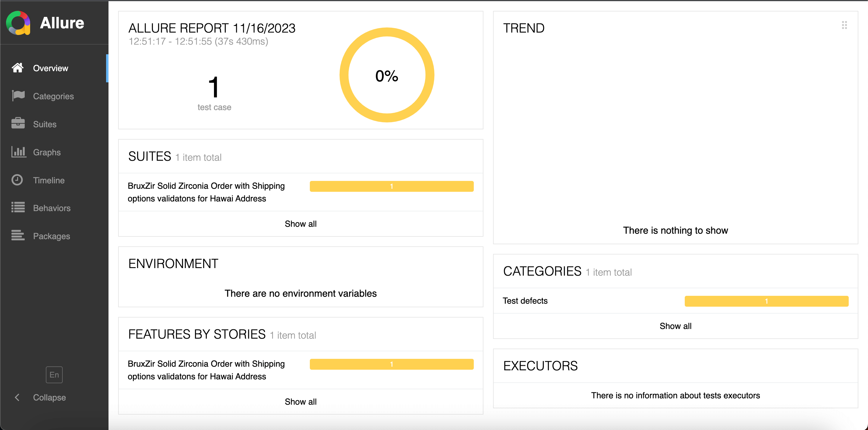Open Behaviors via the list icon
Image resolution: width=868 pixels, height=430 pixels.
pyautogui.click(x=18, y=208)
